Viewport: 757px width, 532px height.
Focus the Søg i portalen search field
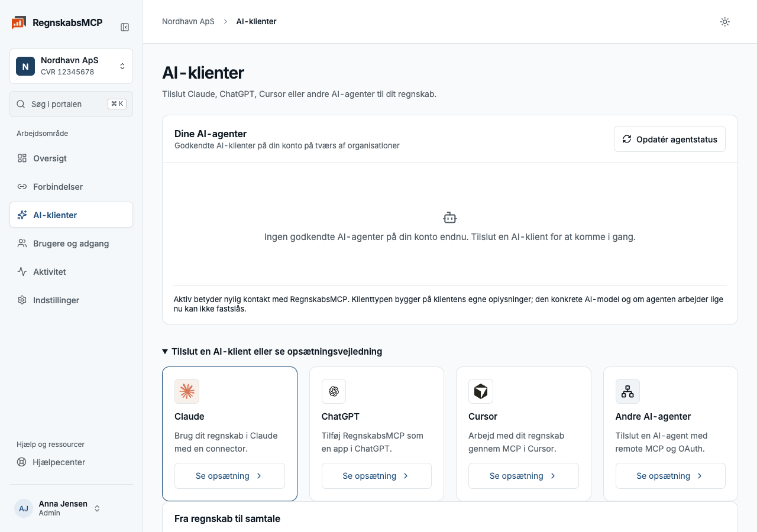click(71, 104)
